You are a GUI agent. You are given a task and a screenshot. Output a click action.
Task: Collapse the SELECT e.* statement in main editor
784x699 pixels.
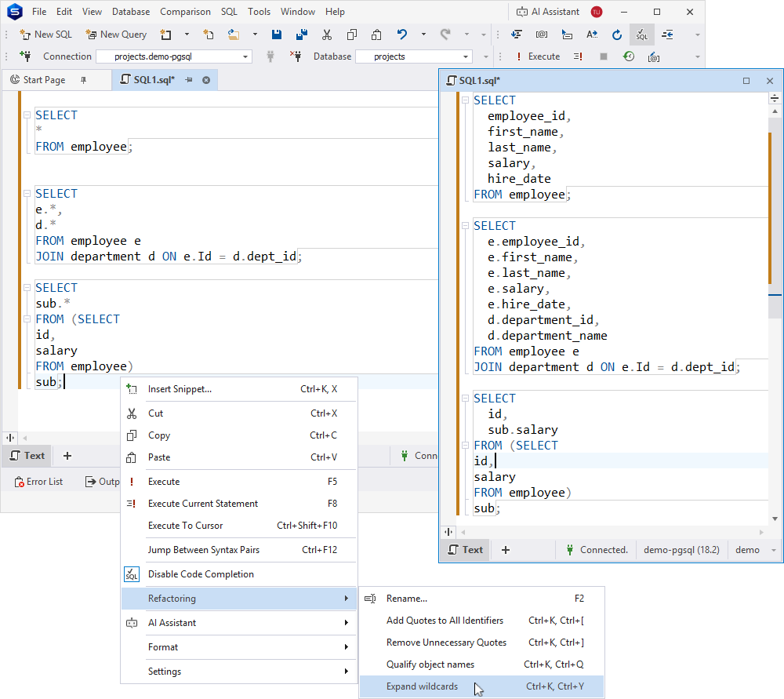point(27,194)
